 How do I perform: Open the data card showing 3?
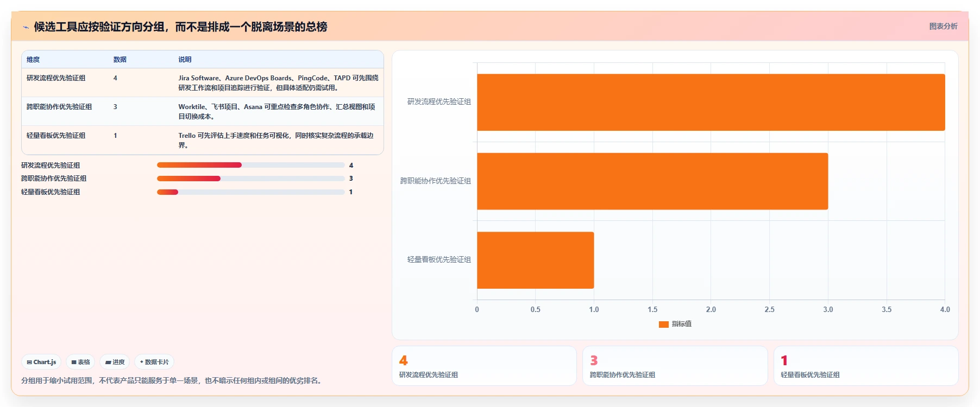pyautogui.click(x=675, y=366)
